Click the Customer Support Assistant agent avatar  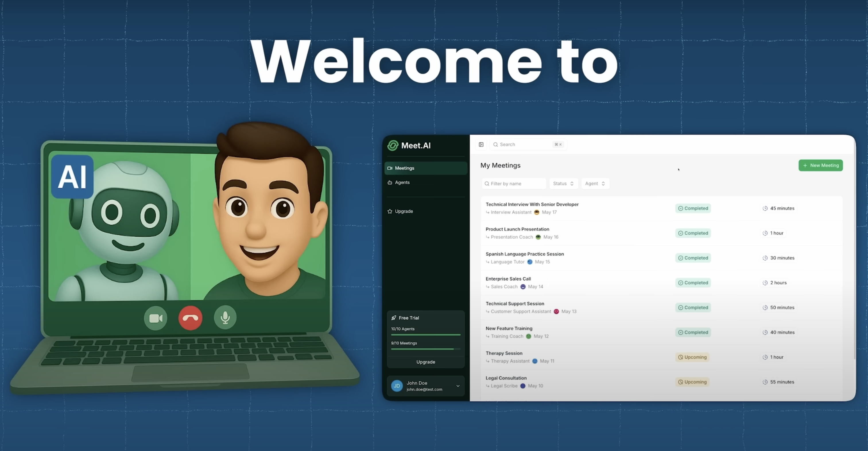coord(556,312)
